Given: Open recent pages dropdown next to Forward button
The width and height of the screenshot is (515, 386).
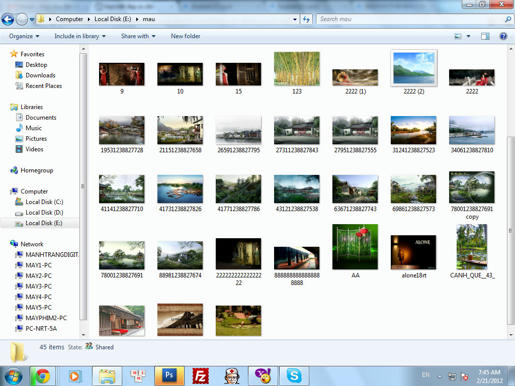Looking at the screenshot, I should pyautogui.click(x=32, y=20).
